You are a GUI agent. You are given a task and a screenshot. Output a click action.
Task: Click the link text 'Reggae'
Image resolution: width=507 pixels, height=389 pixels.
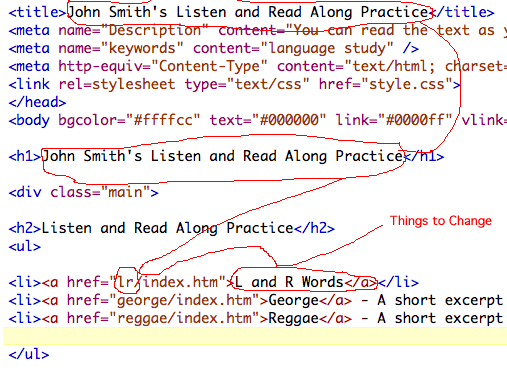tap(294, 319)
